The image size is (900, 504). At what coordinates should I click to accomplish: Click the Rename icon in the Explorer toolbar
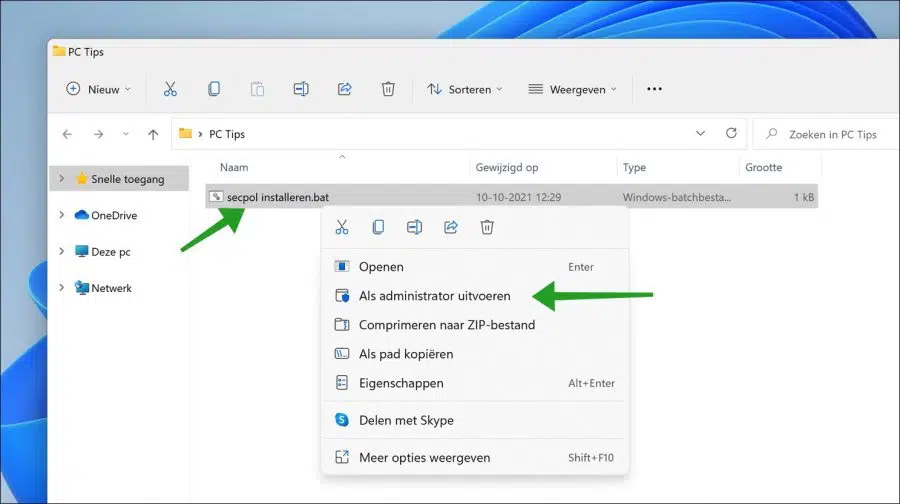click(x=301, y=89)
